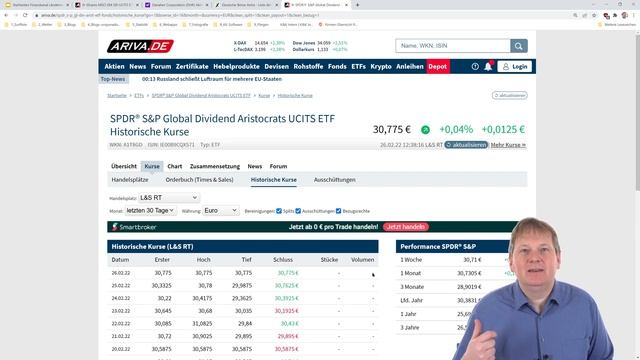Click the blue aktualisieren button by timestamp
Viewport: 640px width, 360px height.
[x=466, y=145]
